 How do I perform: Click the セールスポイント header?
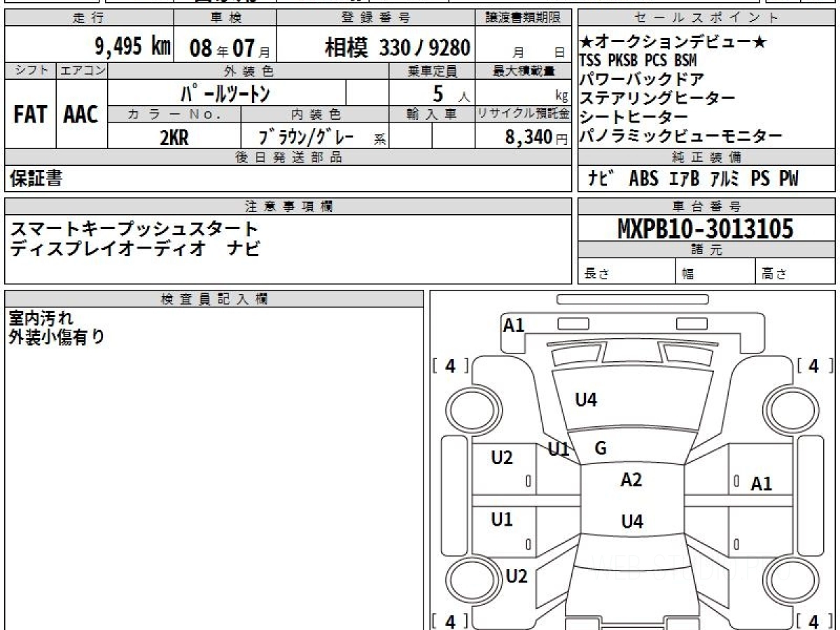(706, 18)
